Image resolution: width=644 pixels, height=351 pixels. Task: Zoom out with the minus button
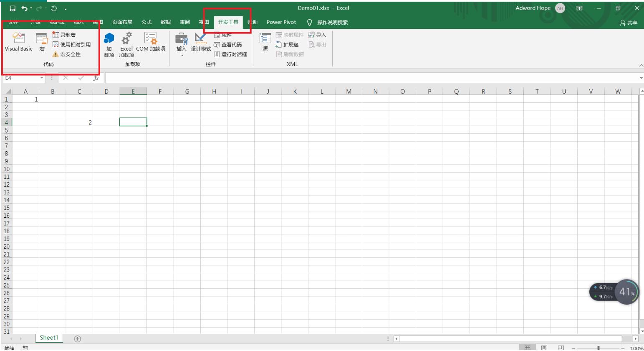coord(574,348)
